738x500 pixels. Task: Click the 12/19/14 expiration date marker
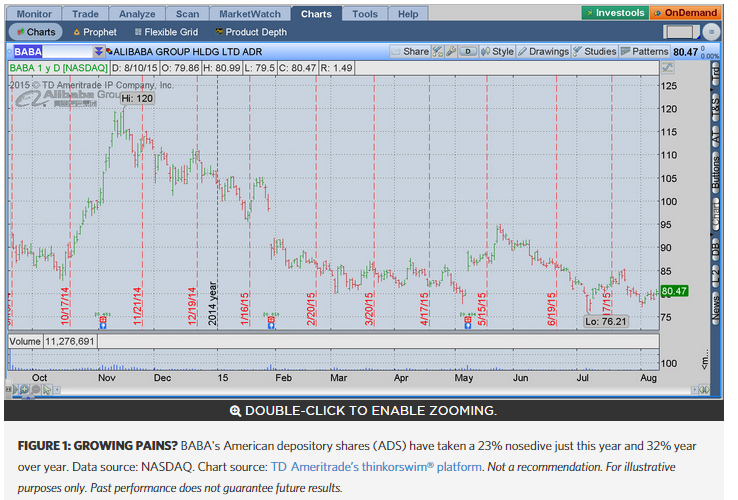(x=192, y=306)
